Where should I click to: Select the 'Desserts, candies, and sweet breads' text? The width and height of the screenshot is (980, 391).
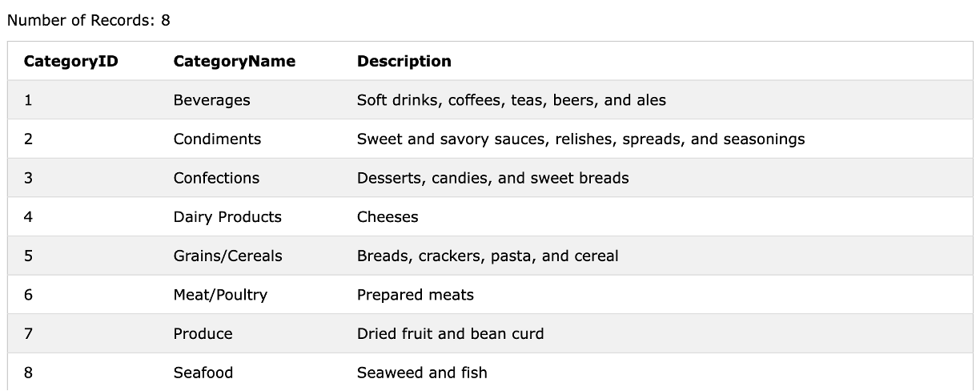tap(492, 178)
